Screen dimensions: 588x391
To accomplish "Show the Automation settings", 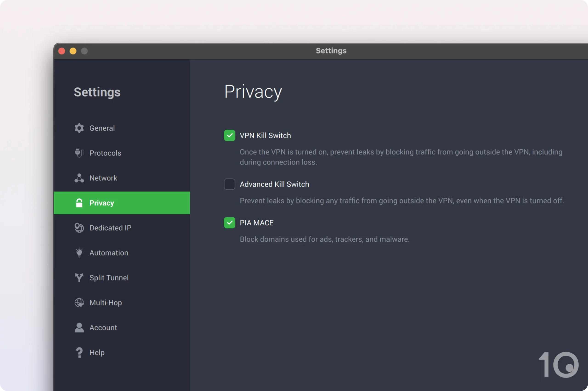I will coord(122,253).
